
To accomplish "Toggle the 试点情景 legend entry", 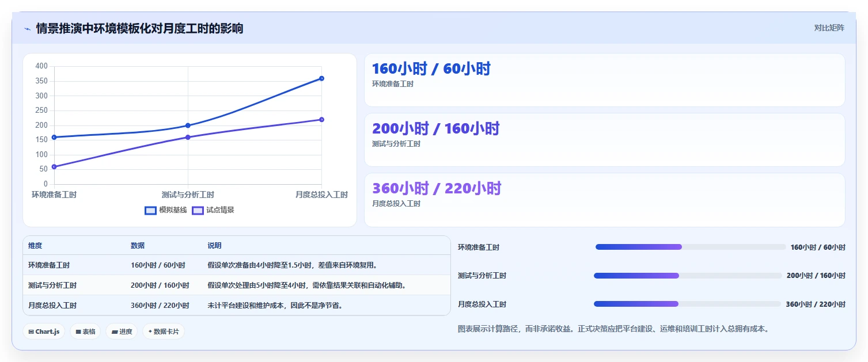I will pos(213,210).
